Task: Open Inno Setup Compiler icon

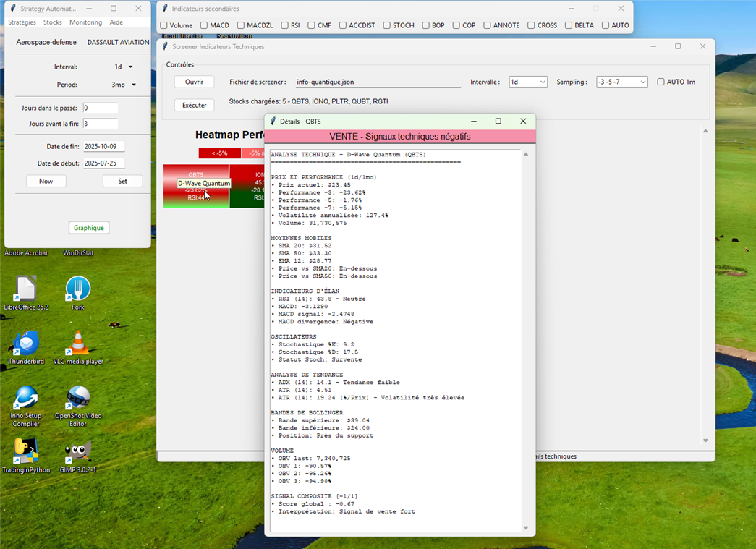Action: pyautogui.click(x=26, y=399)
